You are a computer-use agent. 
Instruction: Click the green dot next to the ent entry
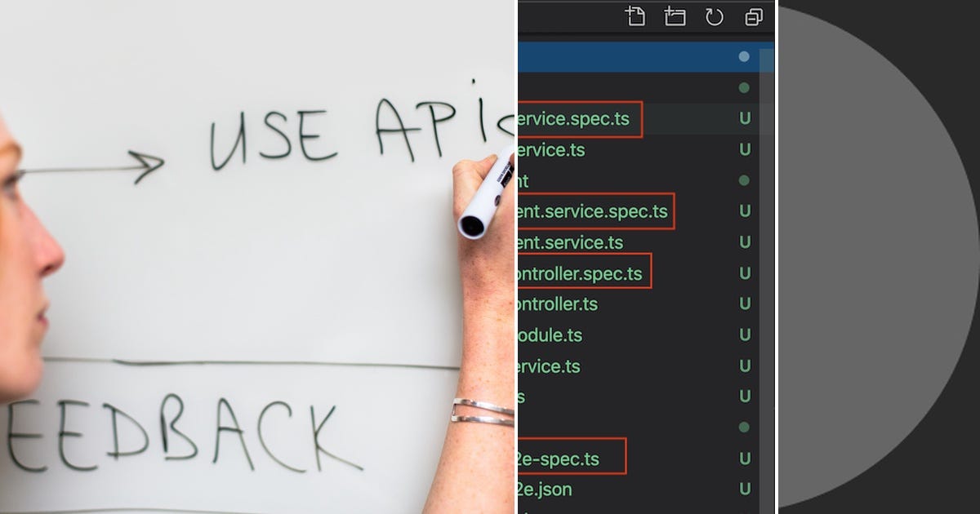[x=743, y=181]
